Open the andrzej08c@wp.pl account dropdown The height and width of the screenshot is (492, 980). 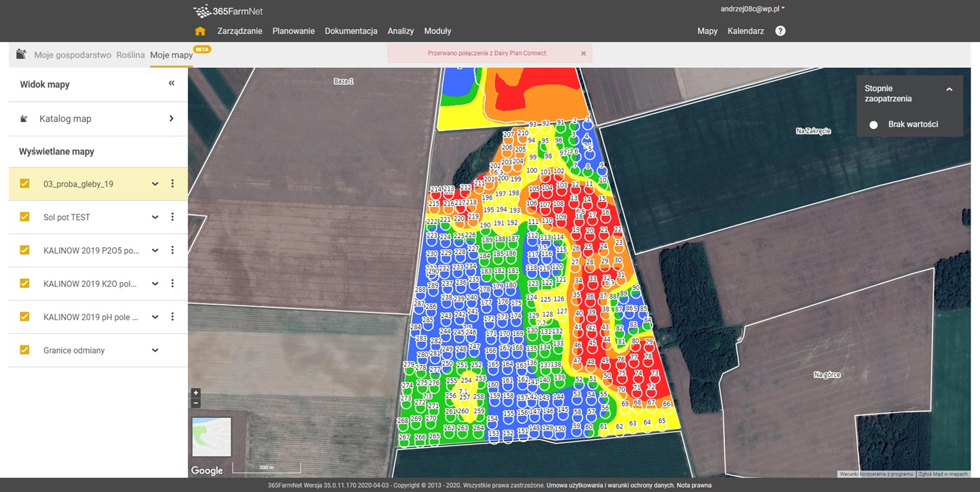click(x=752, y=10)
